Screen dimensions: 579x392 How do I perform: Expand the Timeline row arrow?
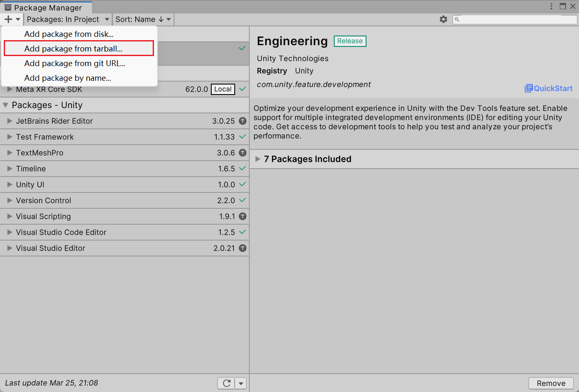(x=10, y=169)
